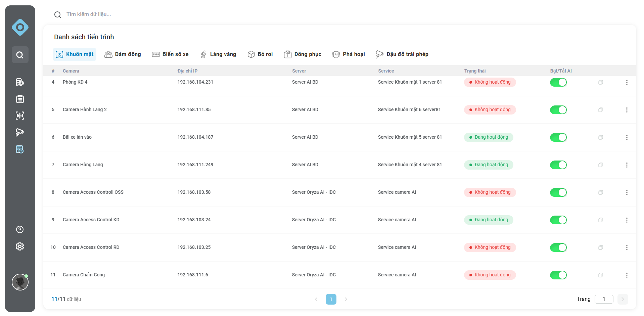Click Service Khuôn mặt 6 server81
The image size is (644, 316).
[x=409, y=109]
